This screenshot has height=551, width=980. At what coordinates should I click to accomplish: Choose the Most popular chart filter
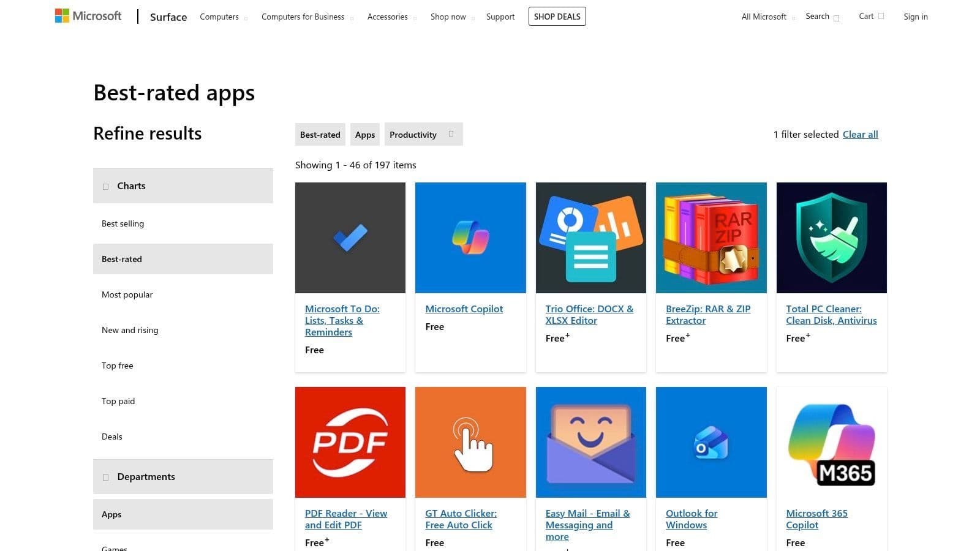[127, 294]
